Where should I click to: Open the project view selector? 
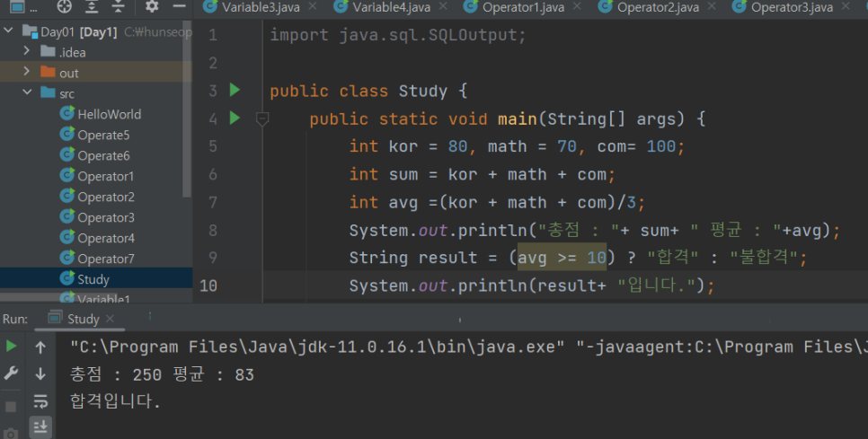click(23, 7)
